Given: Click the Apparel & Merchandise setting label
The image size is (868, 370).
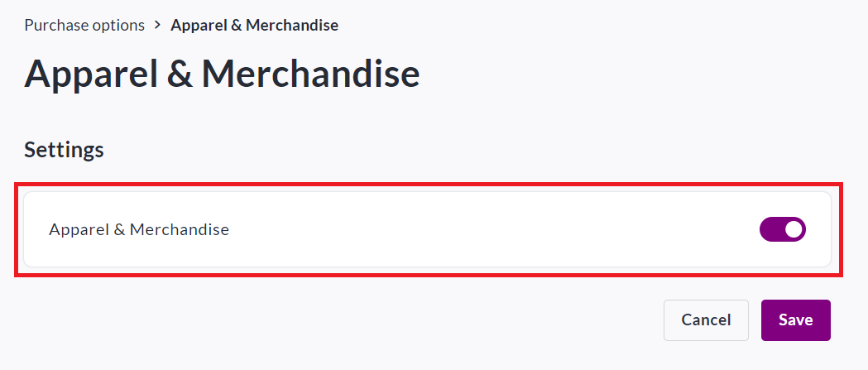Looking at the screenshot, I should coord(139,229).
